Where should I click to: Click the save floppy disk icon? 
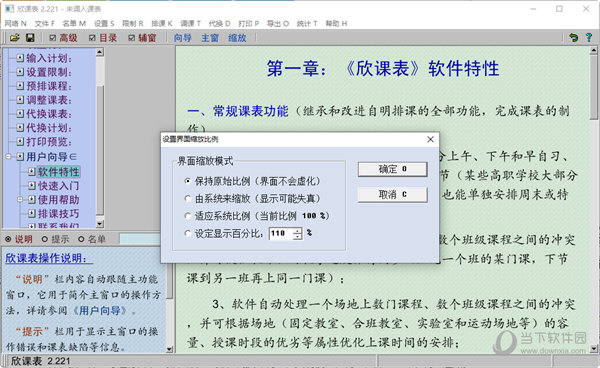click(x=30, y=37)
